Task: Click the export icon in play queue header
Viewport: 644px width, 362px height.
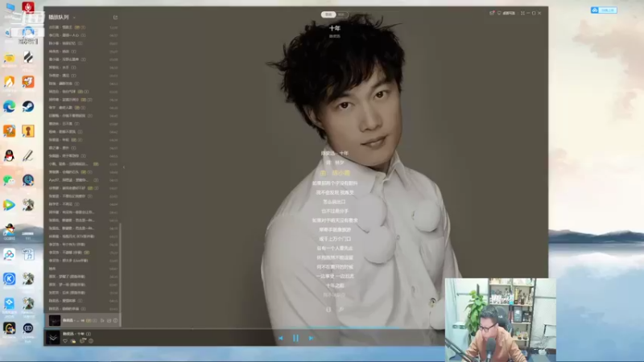Action: [x=115, y=17]
